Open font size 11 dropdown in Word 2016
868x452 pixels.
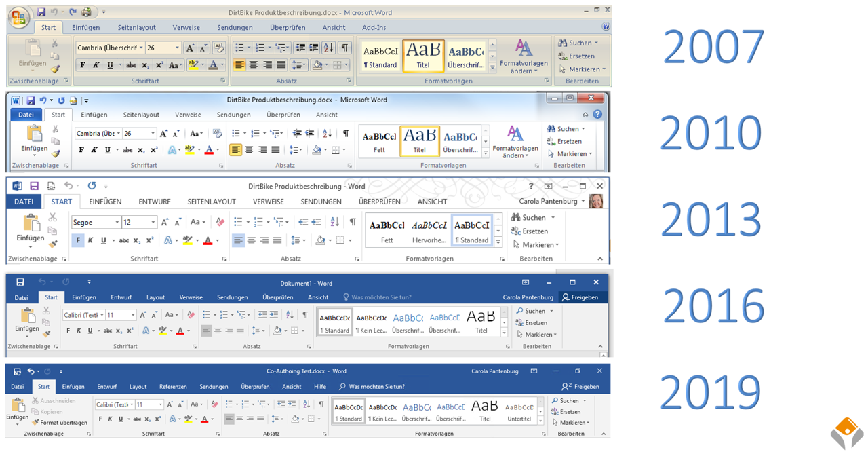click(x=132, y=315)
